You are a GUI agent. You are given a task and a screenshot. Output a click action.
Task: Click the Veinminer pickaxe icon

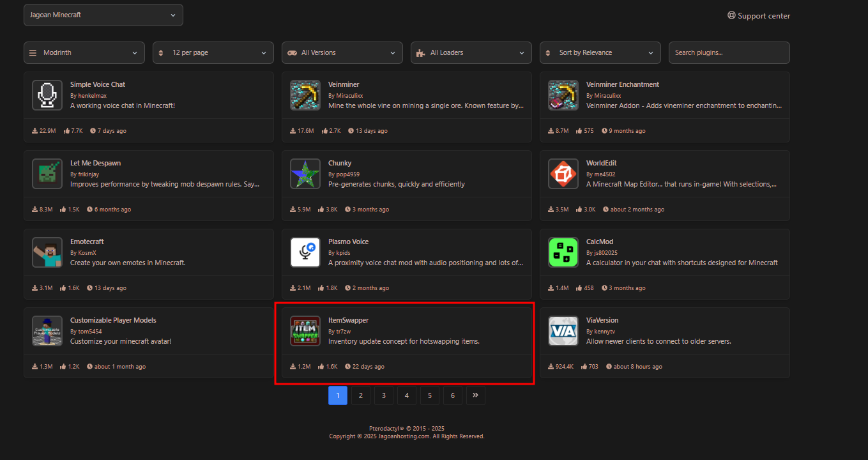coord(305,95)
